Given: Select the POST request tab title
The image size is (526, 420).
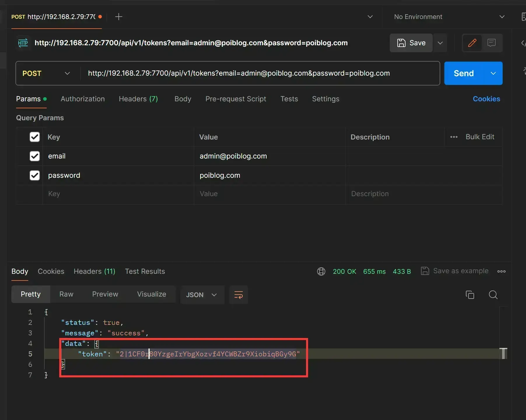Looking at the screenshot, I should 56,17.
